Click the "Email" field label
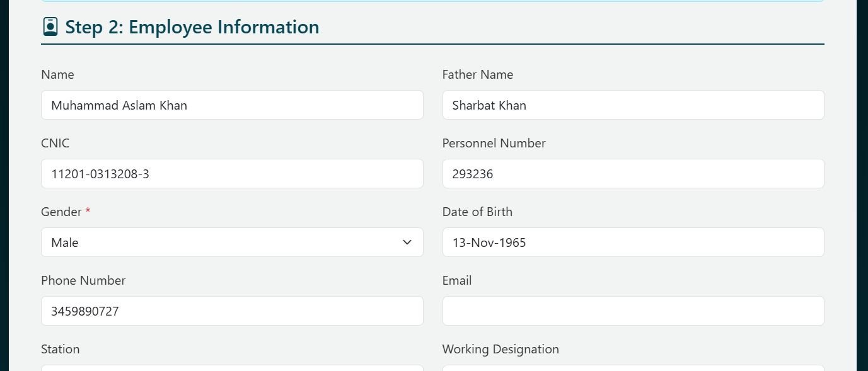The width and height of the screenshot is (868, 371). pyautogui.click(x=457, y=280)
